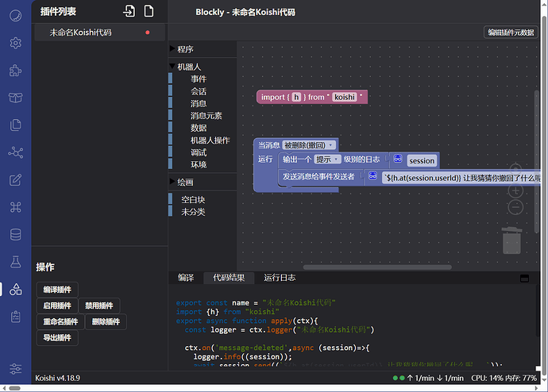Switch to the 编译 tab
Viewport: 548px width, 392px height.
coord(186,278)
